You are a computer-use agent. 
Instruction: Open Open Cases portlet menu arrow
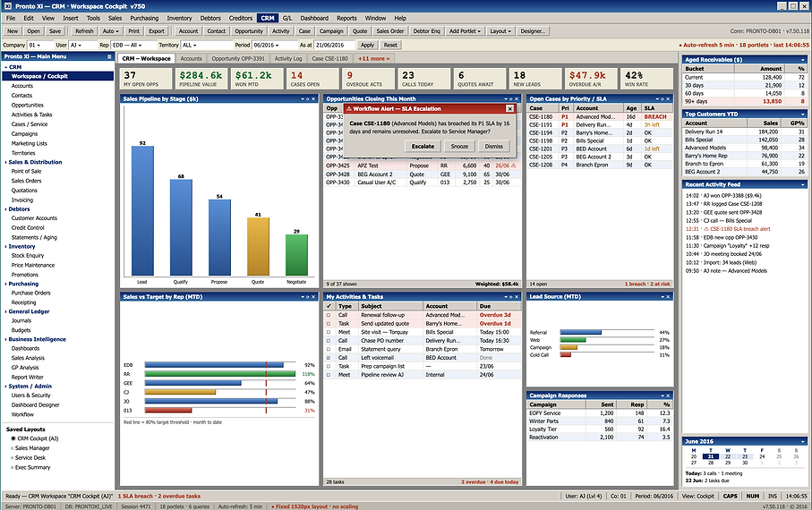(x=657, y=99)
